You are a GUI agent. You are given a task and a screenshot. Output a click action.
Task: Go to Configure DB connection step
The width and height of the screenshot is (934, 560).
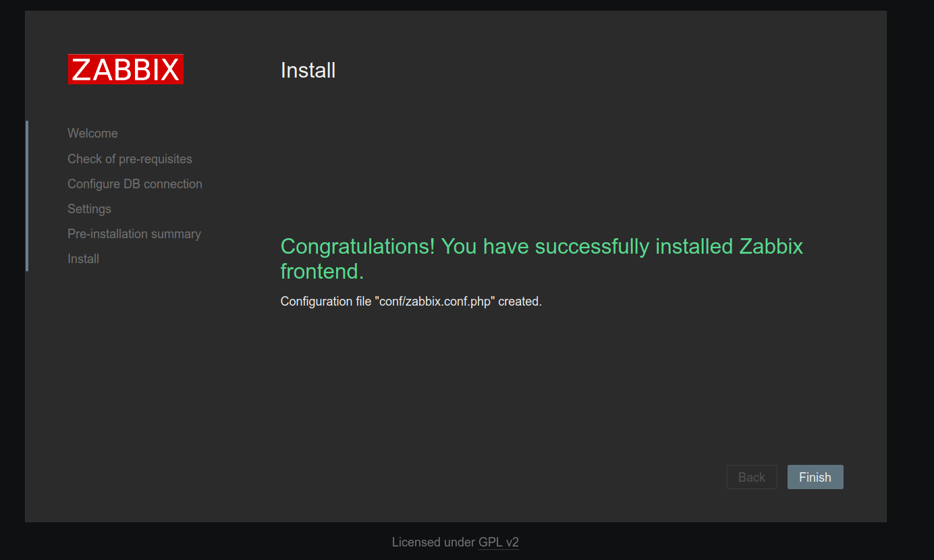click(x=135, y=184)
